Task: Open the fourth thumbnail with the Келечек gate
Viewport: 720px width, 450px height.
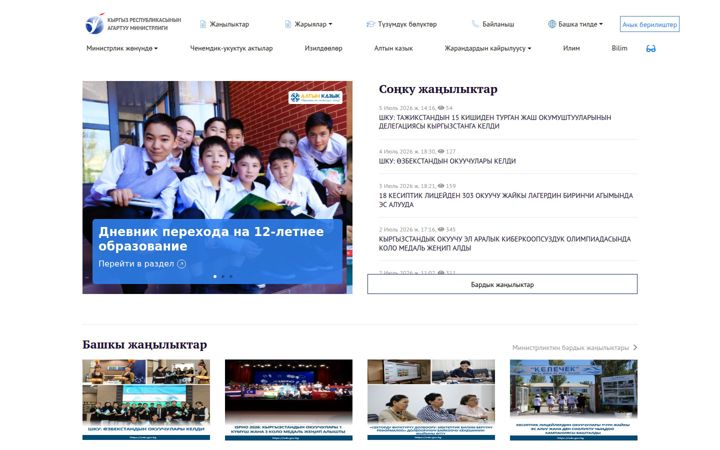Action: click(x=574, y=399)
